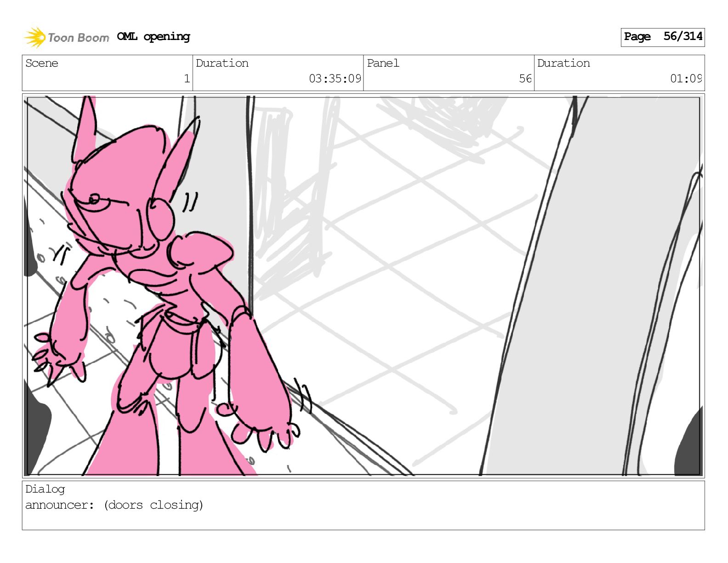Click the Panel header cell with value 56
Screen dimensions: 728x563
pos(449,73)
